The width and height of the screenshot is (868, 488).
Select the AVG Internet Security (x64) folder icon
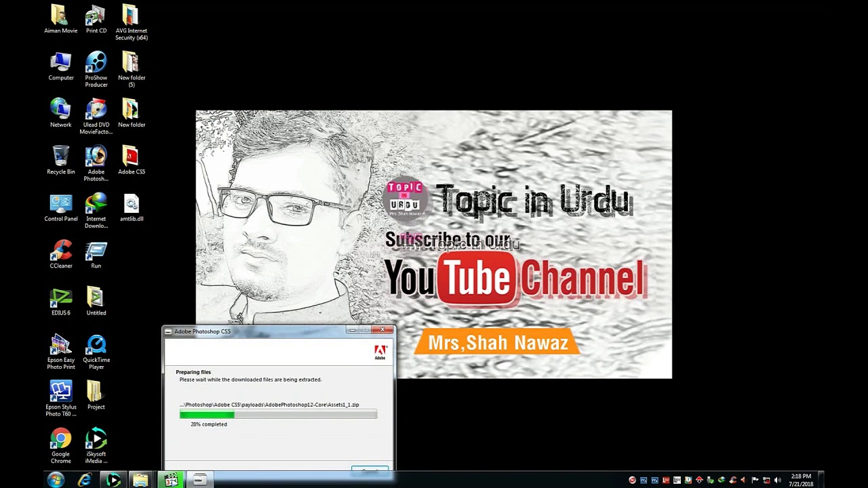131,22
